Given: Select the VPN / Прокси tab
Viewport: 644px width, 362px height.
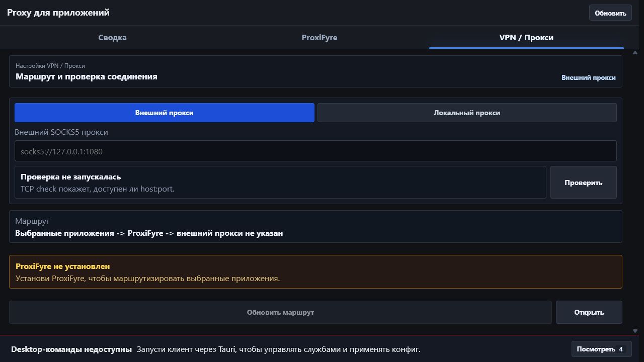Looking at the screenshot, I should (x=526, y=38).
